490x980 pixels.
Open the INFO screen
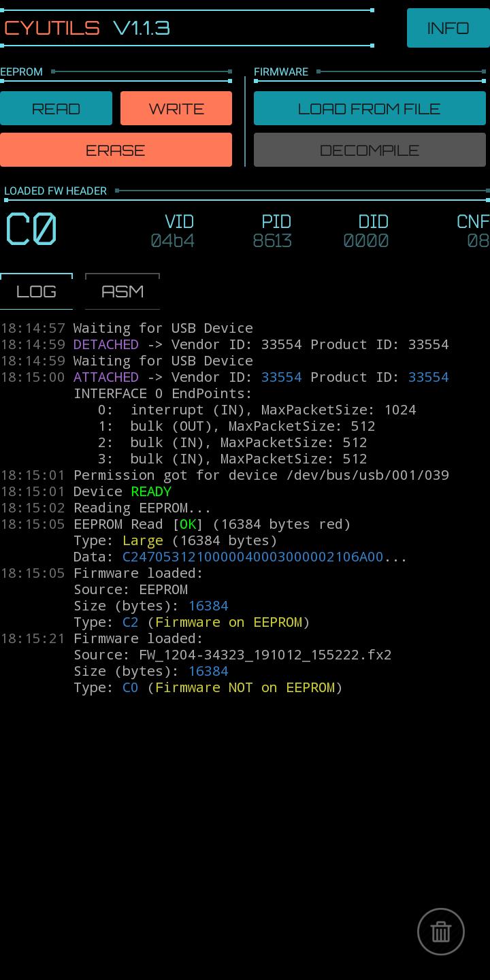coord(448,28)
